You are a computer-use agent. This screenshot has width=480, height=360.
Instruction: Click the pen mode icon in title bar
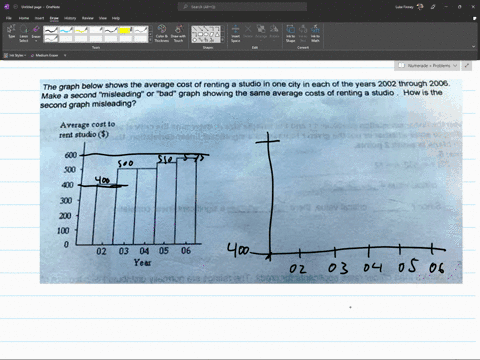pyautogui.click(x=433, y=7)
